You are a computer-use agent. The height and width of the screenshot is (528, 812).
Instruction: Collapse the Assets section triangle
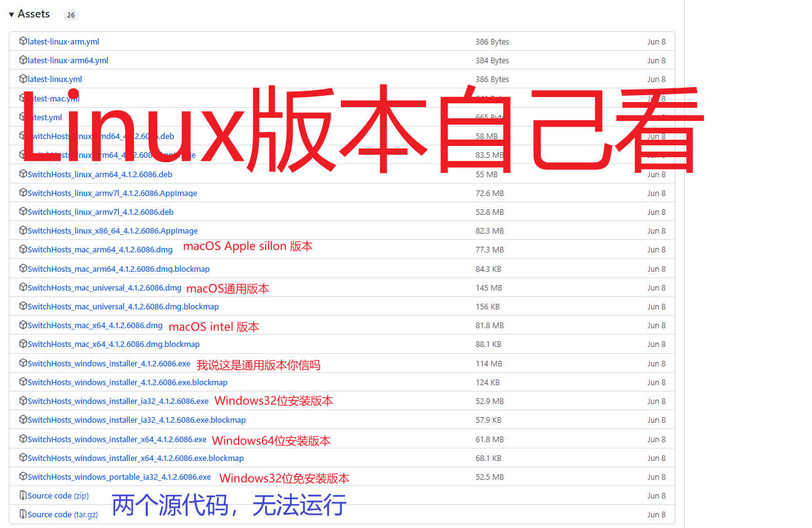coord(11,14)
